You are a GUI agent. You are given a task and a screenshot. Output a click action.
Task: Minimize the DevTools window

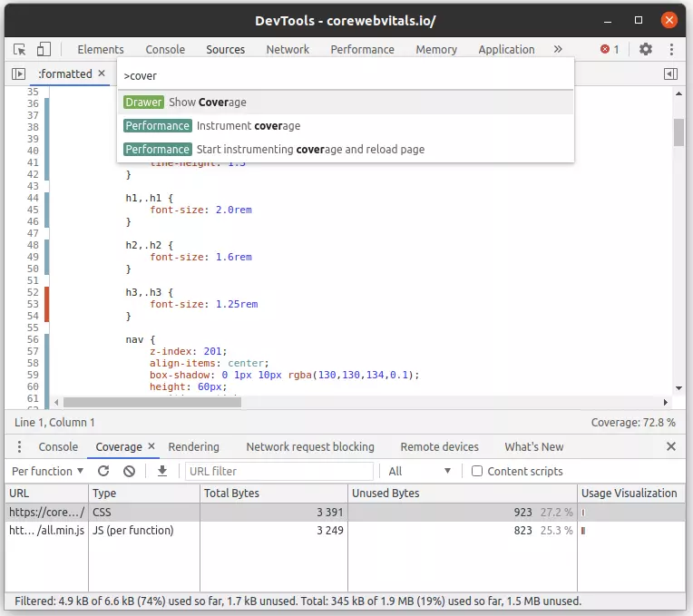coord(608,20)
